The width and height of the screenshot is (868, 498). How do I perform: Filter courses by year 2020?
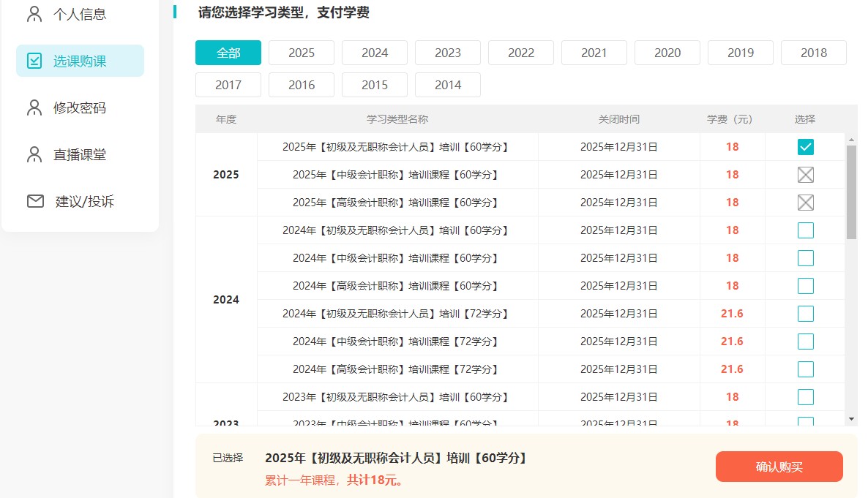point(667,53)
